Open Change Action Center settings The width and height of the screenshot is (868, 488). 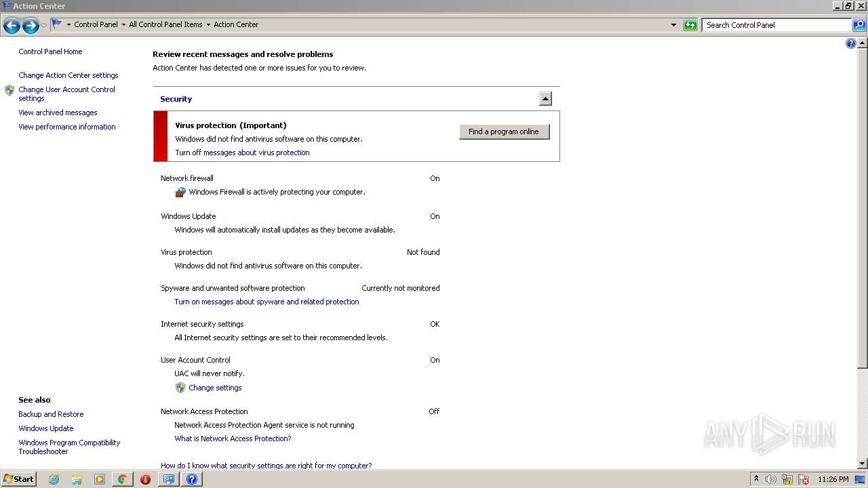tap(68, 75)
